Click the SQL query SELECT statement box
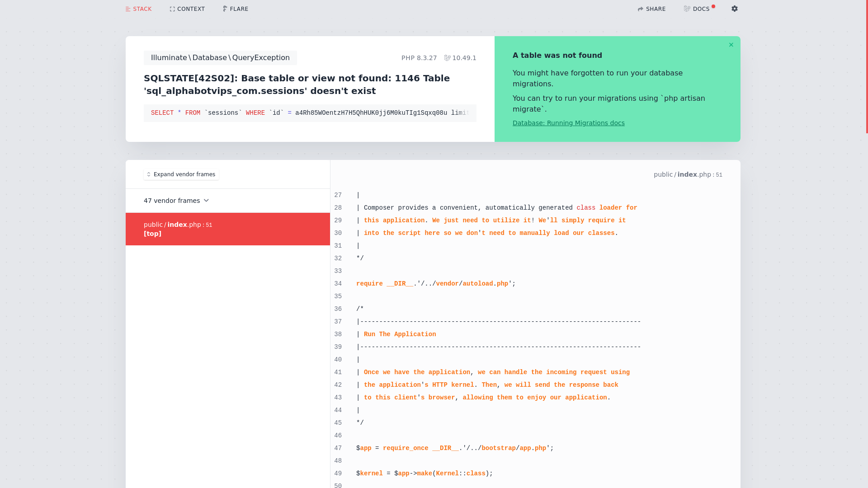Screen dimensions: 868x488 (x=310, y=113)
